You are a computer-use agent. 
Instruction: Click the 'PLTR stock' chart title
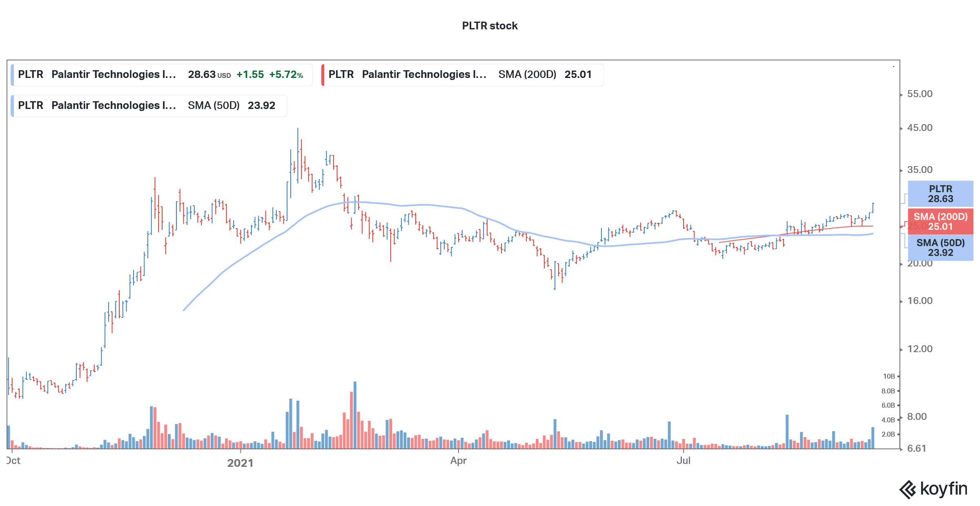[x=490, y=26]
